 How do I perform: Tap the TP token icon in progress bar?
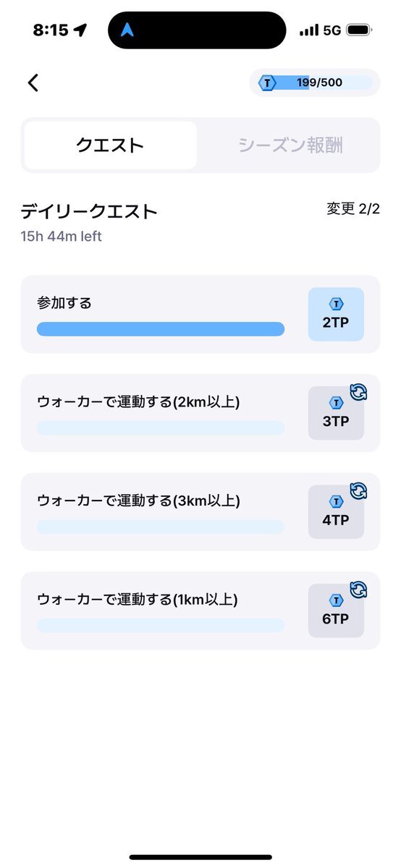[x=267, y=82]
